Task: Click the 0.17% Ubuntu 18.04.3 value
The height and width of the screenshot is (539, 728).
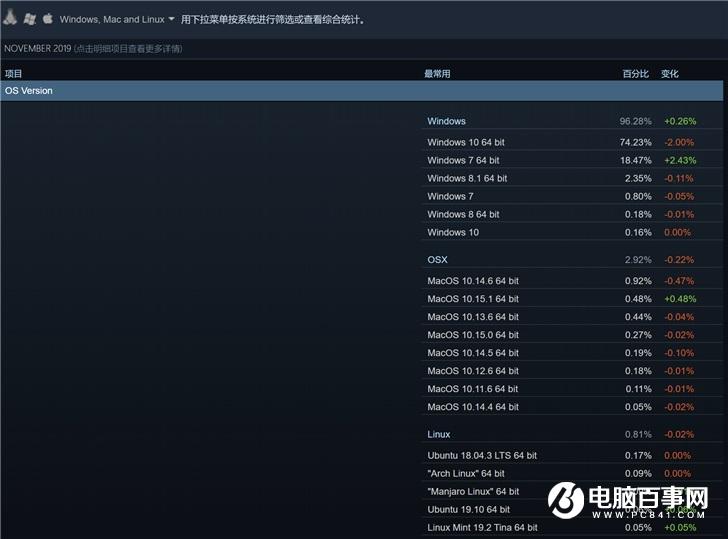Action: [638, 456]
